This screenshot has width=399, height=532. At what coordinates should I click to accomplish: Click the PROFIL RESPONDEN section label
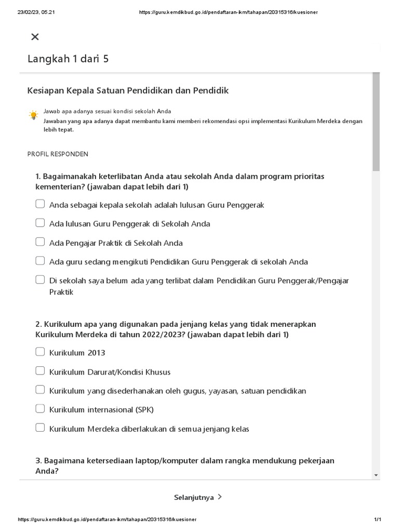click(58, 154)
